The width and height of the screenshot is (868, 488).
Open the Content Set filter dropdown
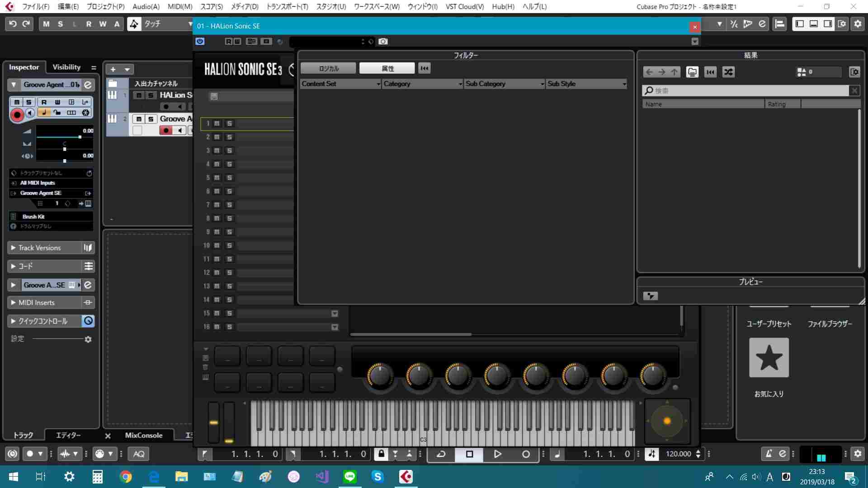(x=340, y=84)
